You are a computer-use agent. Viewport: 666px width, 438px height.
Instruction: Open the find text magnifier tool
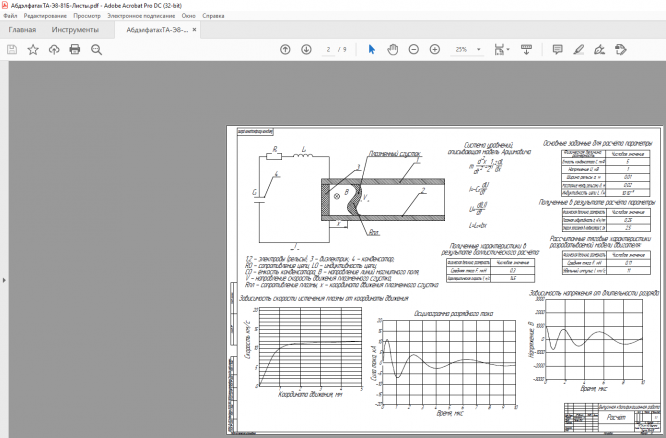click(96, 49)
